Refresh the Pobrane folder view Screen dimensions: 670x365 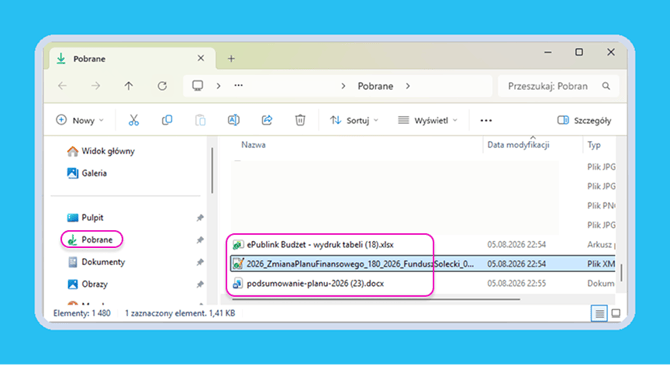point(162,86)
